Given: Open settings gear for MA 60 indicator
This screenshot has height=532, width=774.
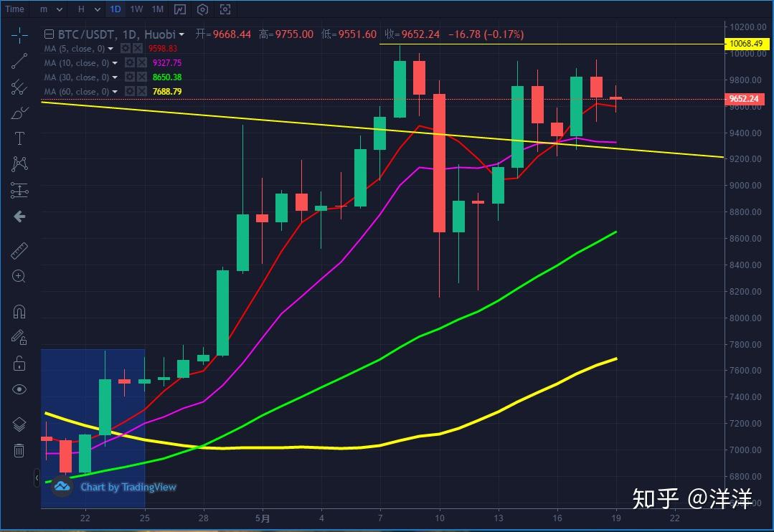Looking at the screenshot, I should click(x=130, y=91).
